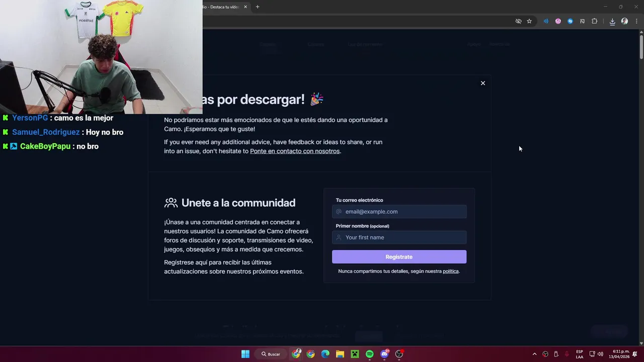Open Minecraft from the taskbar
The width and height of the screenshot is (644, 362).
pyautogui.click(x=355, y=354)
